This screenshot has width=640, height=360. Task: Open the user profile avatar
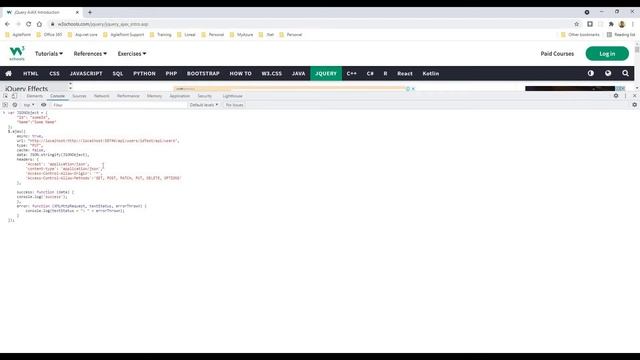point(622,24)
